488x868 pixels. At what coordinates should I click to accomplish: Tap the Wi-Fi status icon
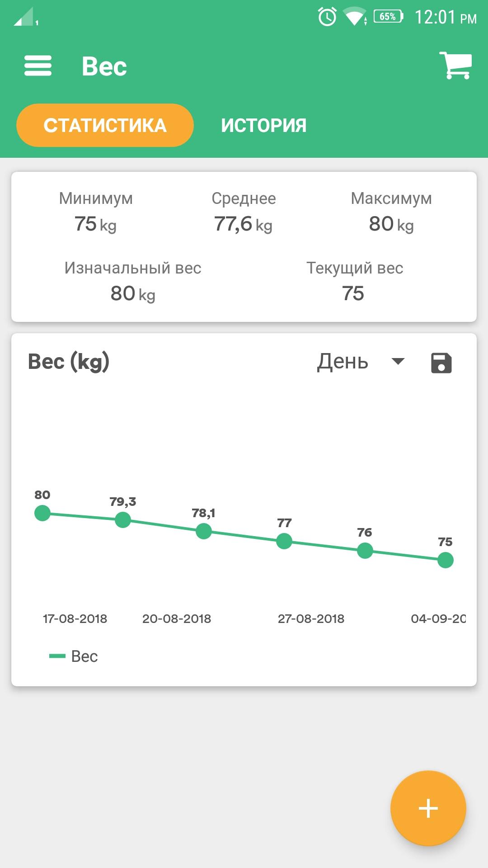[355, 17]
